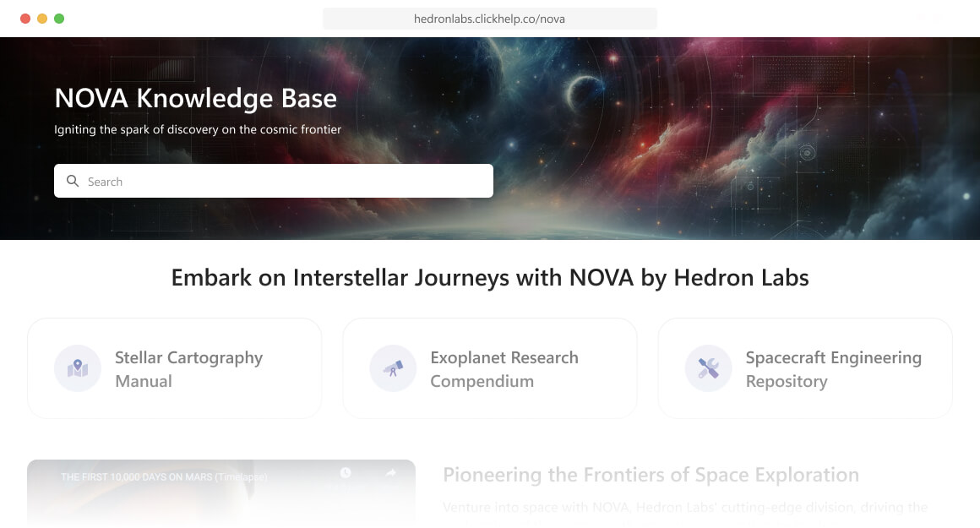Click the Embark on Interstellar Journeys heading
The width and height of the screenshot is (980, 528).
point(490,277)
